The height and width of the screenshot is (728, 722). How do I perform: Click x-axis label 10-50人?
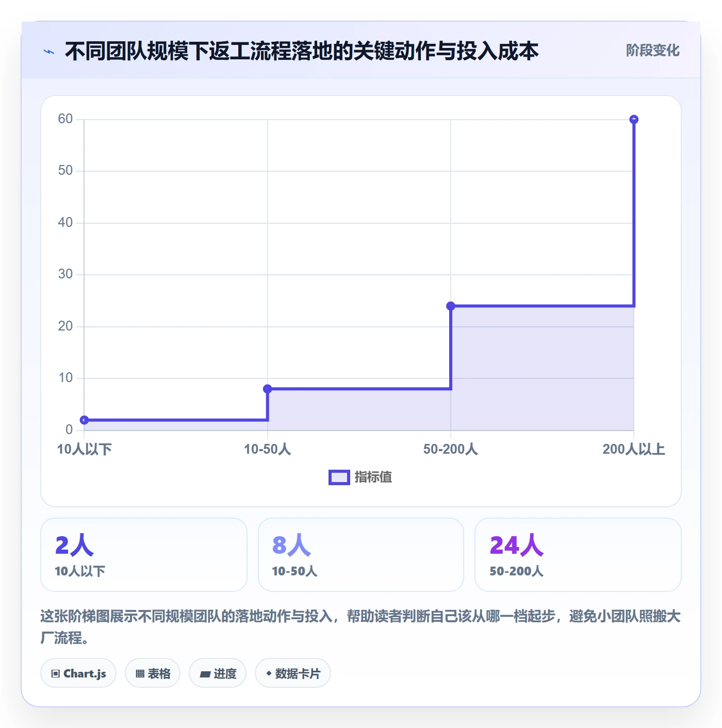tap(268, 450)
